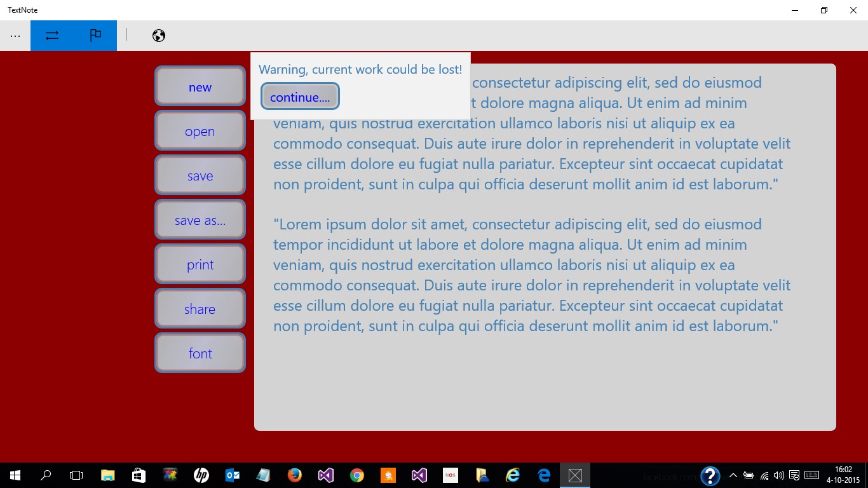This screenshot has width=868, height=488.
Task: Create a new document with the new button
Action: coord(200,86)
